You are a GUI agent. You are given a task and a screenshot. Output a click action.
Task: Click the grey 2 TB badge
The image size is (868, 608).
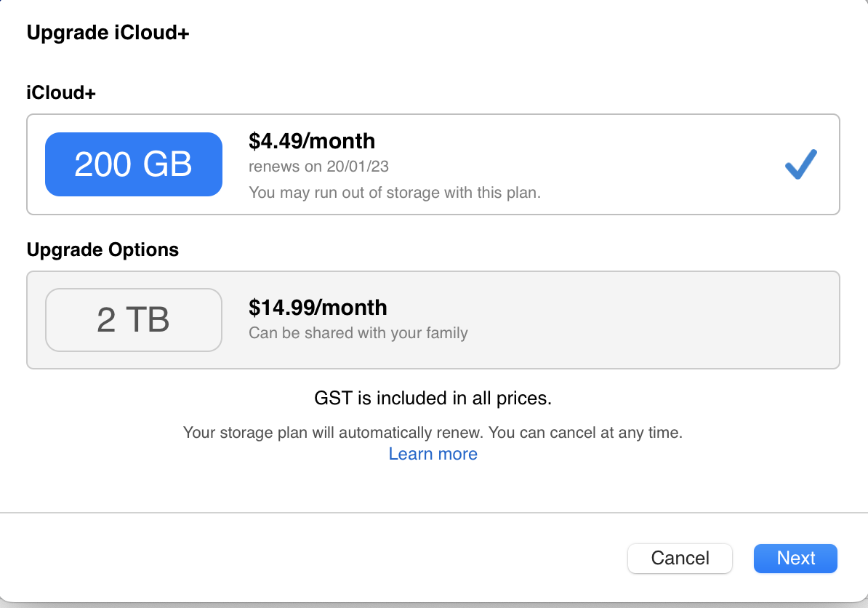pyautogui.click(x=133, y=320)
